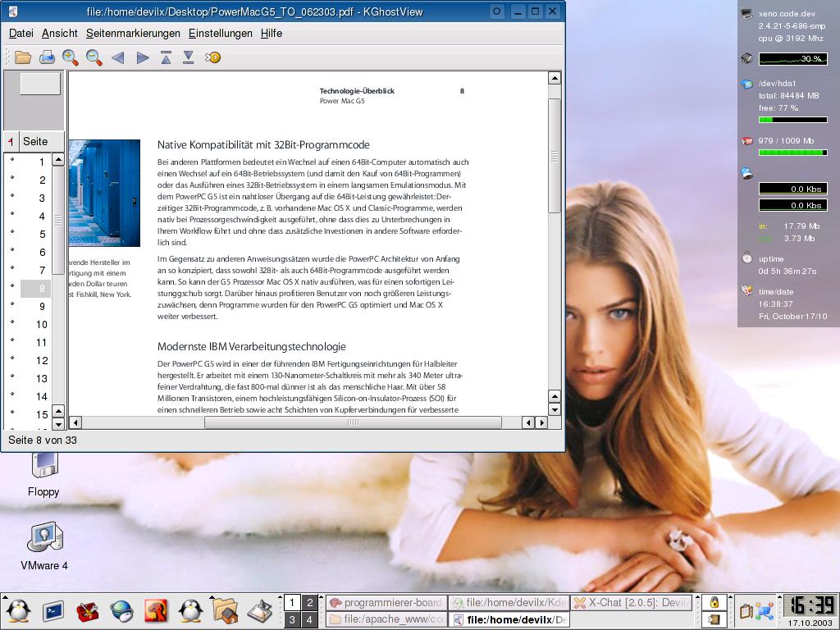Toggle the mark dot for page 13
The width and height of the screenshot is (840, 630).
[x=12, y=376]
